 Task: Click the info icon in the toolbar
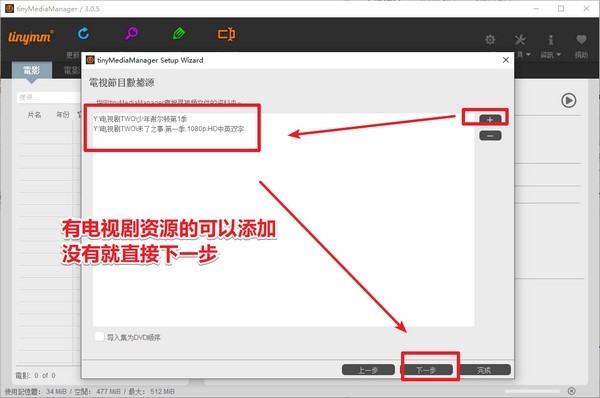point(551,39)
